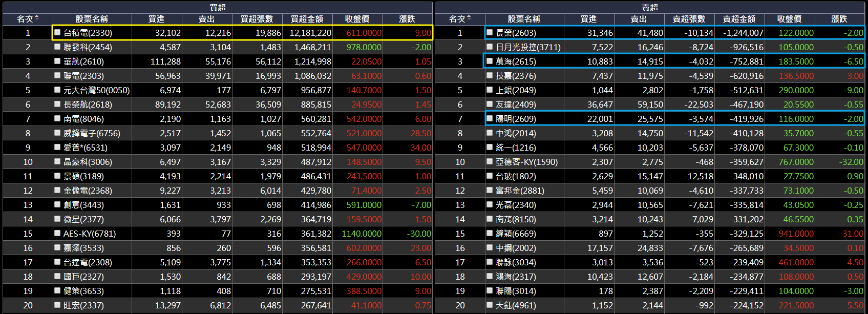Click 股票名稱 header in 賣超 table
Image resolution: width=868 pixels, height=314 pixels.
(x=524, y=19)
